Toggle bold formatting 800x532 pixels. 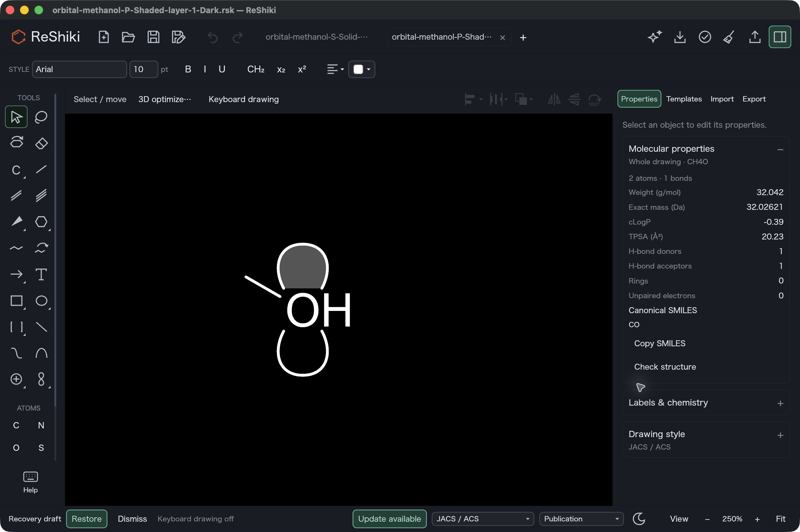[x=188, y=69]
